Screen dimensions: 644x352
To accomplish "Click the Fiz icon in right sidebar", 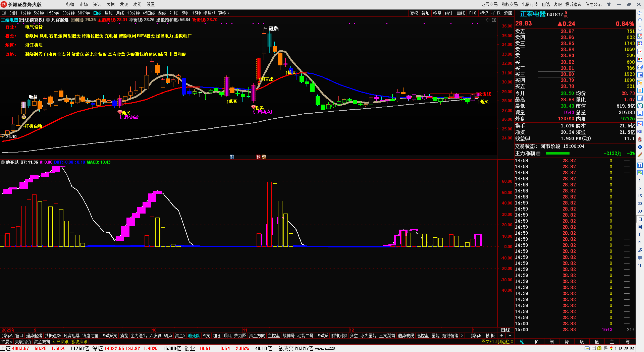I will [640, 98].
